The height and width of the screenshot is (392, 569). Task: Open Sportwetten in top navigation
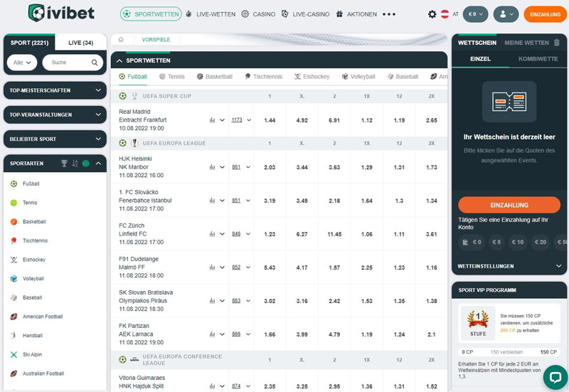tap(151, 14)
